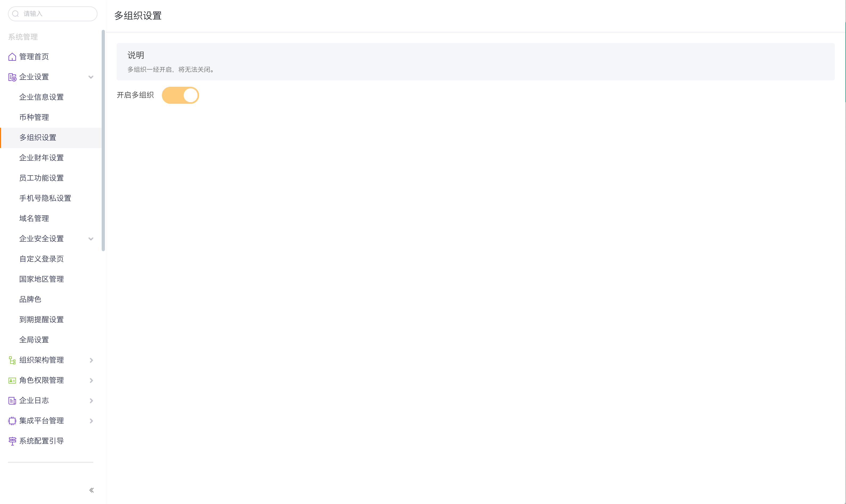Select 多组织设置 in sidebar
The width and height of the screenshot is (846, 504).
[51, 138]
